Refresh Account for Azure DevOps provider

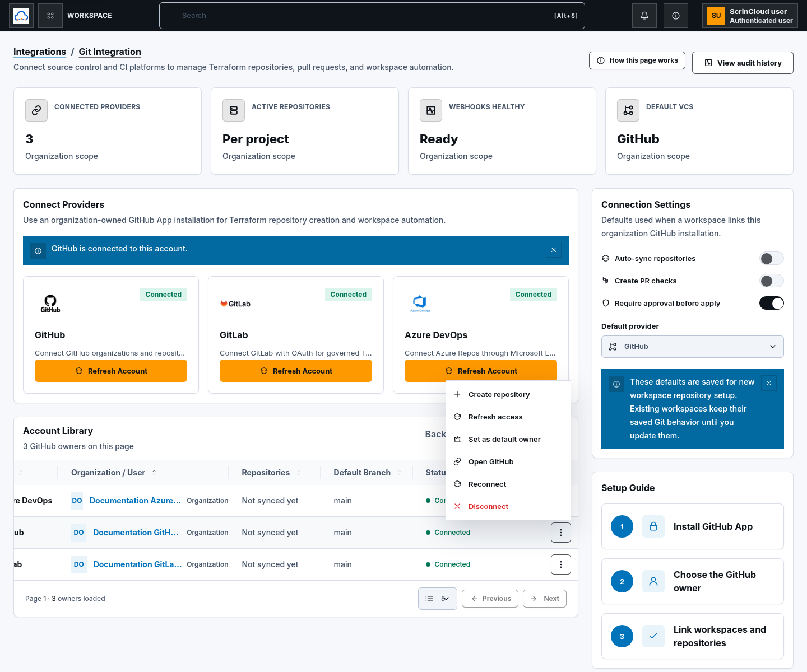481,371
